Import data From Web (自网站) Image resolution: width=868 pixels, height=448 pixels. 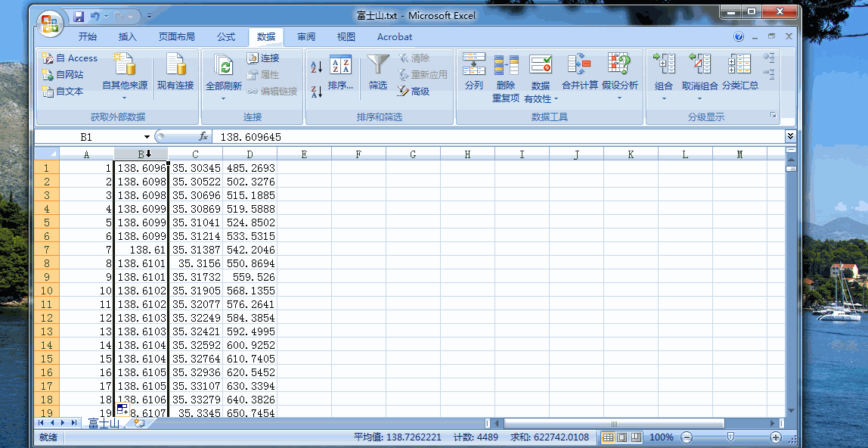coord(63,75)
